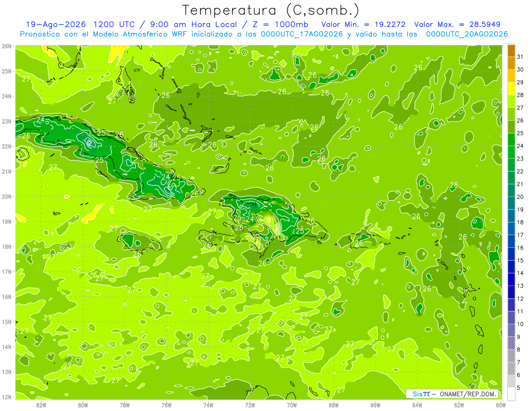Click the '82W' longitude axis label
The image size is (532, 411).
click(x=41, y=405)
